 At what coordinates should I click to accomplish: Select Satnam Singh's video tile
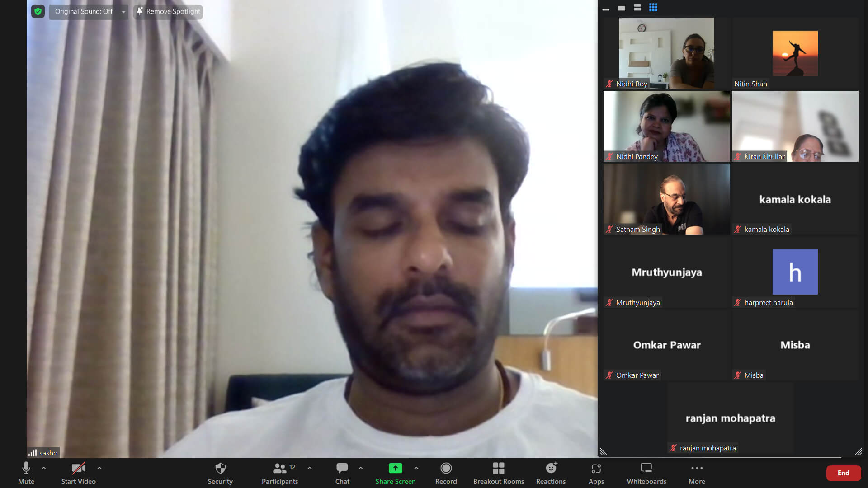coord(666,199)
